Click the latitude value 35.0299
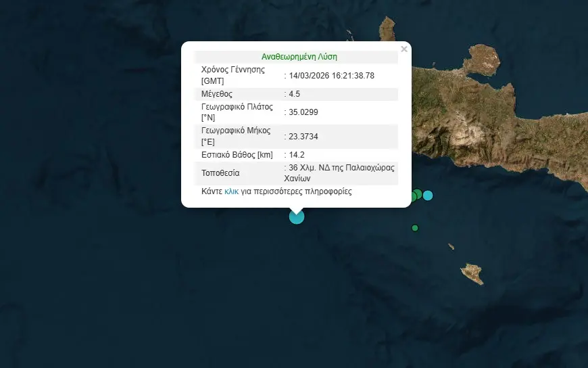 [303, 112]
